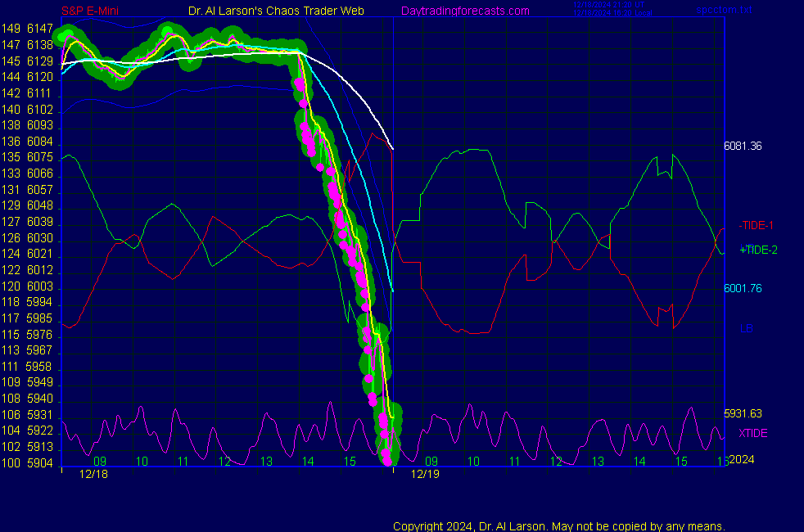Click the 2024 year label on time axis
The height and width of the screenshot is (532, 804).
coord(742,460)
